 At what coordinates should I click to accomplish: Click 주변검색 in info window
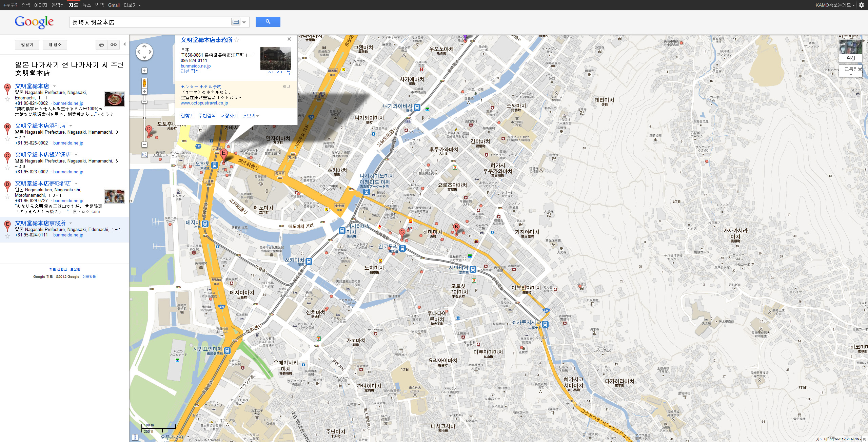tap(207, 116)
